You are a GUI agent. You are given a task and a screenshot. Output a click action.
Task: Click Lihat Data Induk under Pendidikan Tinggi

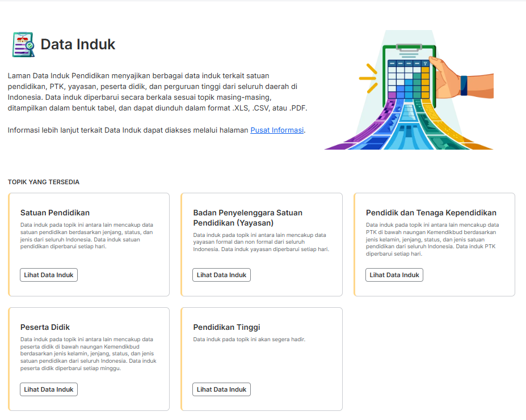click(x=221, y=389)
